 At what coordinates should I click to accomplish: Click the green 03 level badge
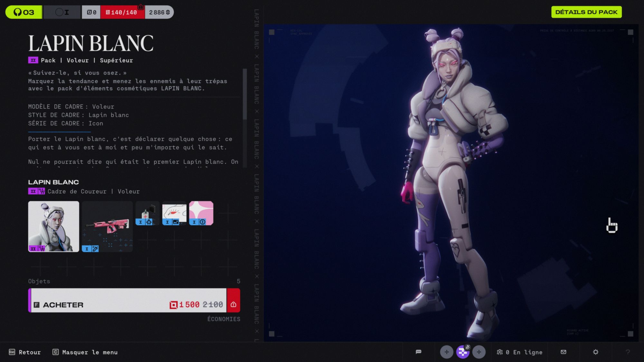tap(24, 12)
